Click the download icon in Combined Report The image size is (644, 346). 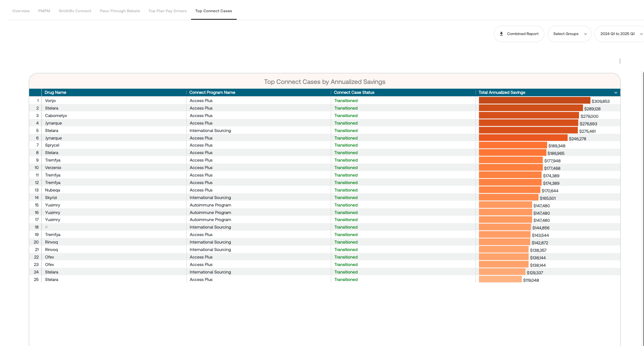coord(501,34)
